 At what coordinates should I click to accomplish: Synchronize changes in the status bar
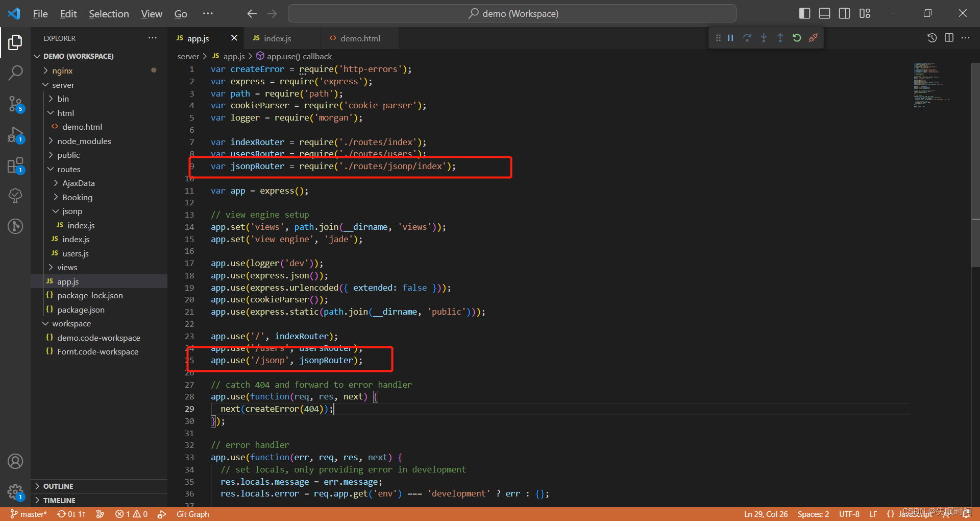tap(71, 514)
